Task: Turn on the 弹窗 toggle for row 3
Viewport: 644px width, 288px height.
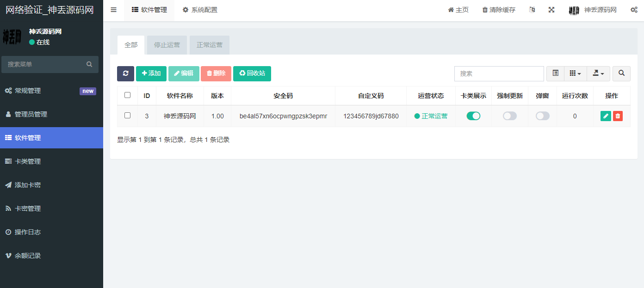Action: 542,116
